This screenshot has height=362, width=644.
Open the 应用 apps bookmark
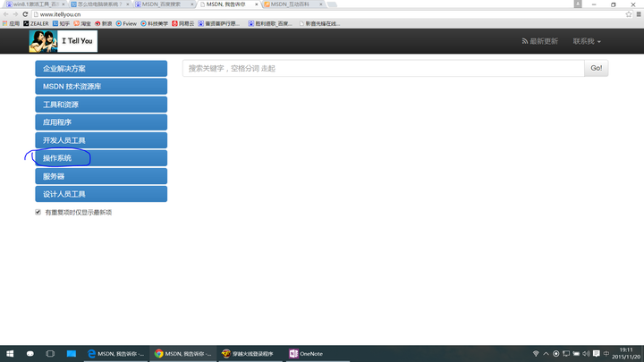point(11,23)
